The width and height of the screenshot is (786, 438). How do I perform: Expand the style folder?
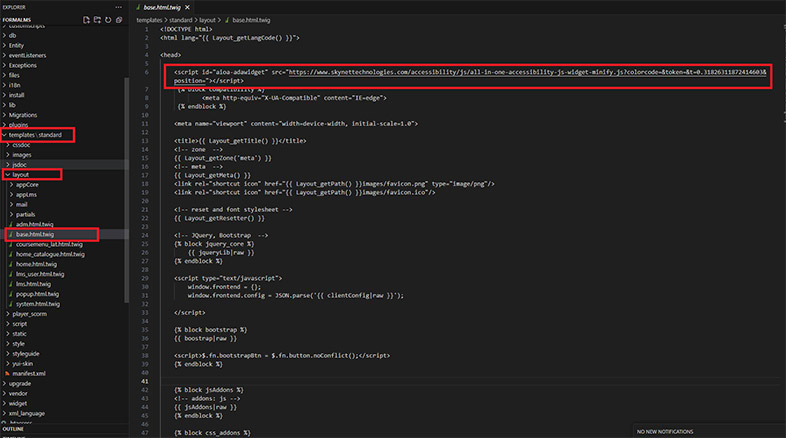(x=18, y=344)
